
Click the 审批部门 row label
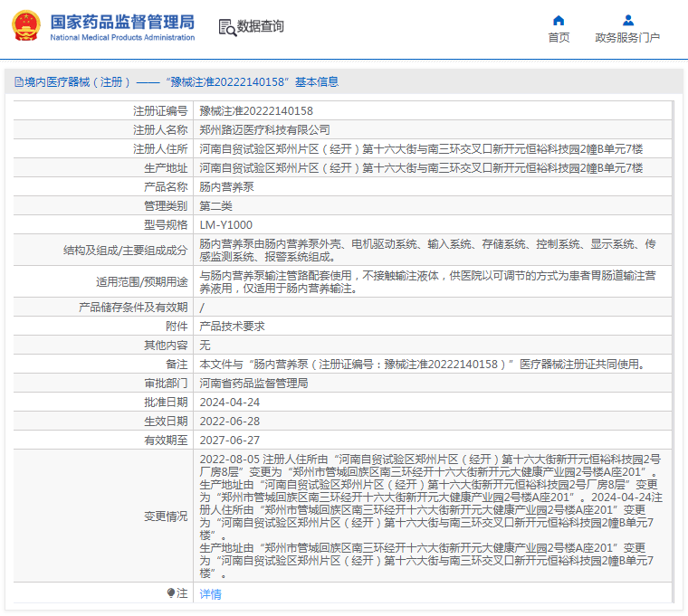(166, 384)
